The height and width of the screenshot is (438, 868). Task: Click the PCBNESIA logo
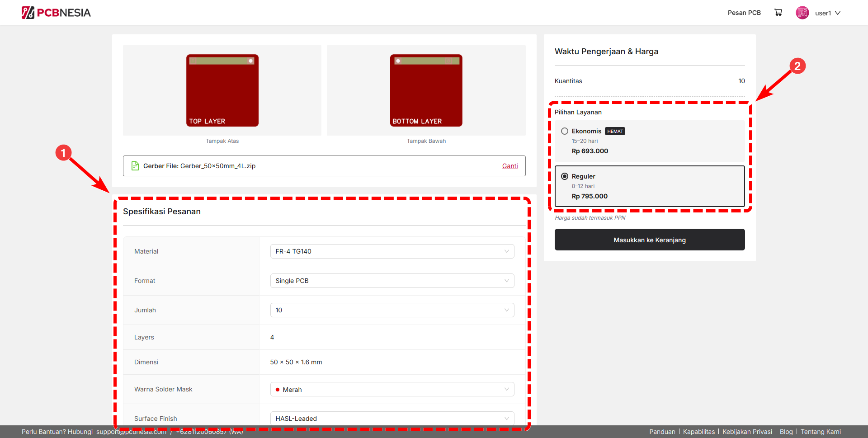(x=56, y=13)
